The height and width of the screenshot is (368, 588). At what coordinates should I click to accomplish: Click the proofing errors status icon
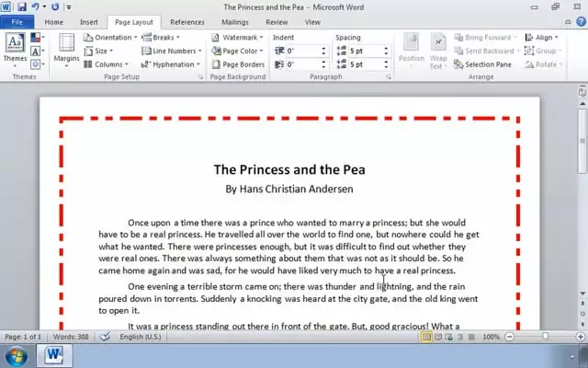click(105, 338)
